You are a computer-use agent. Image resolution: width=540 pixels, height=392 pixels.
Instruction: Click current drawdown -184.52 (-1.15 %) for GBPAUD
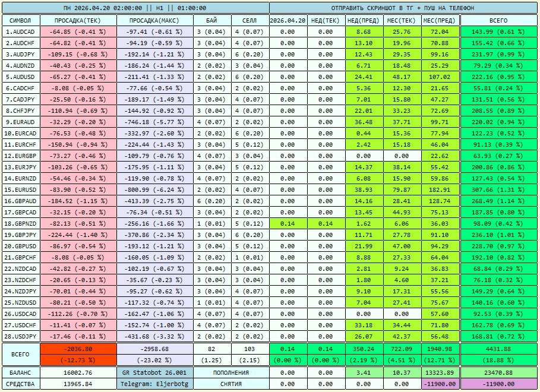click(78, 201)
